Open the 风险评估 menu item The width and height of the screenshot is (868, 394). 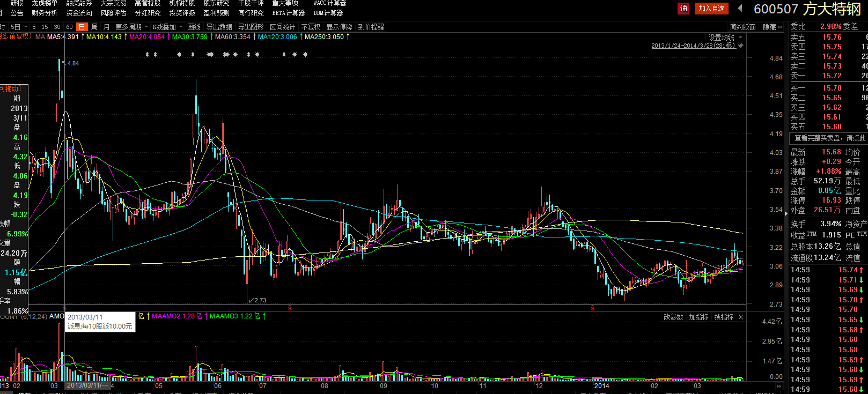point(113,13)
